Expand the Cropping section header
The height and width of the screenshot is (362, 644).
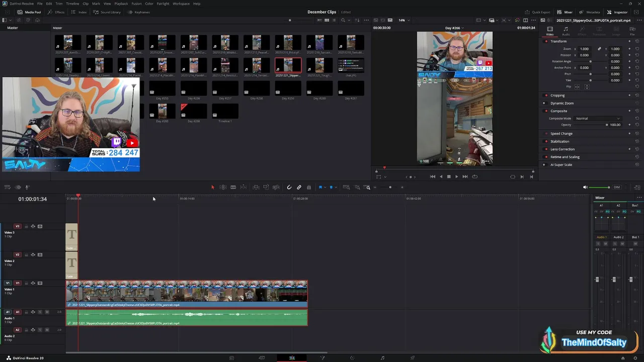(557, 95)
